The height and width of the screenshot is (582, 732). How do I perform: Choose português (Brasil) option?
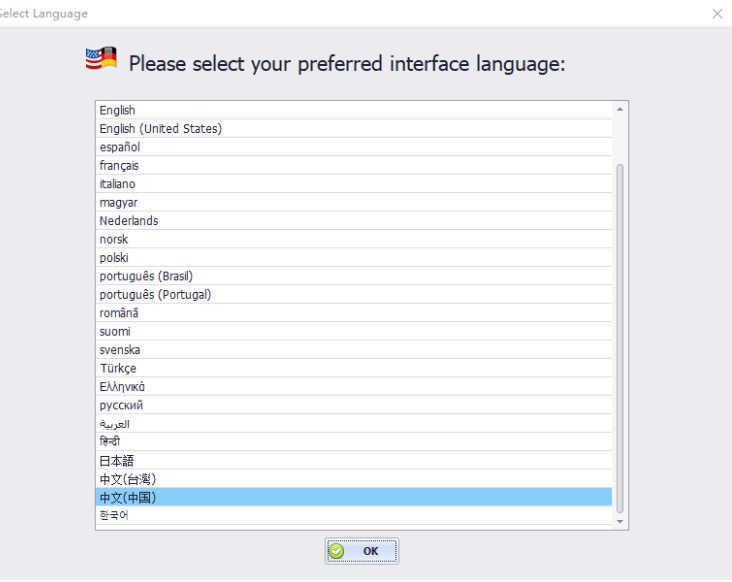[353, 276]
